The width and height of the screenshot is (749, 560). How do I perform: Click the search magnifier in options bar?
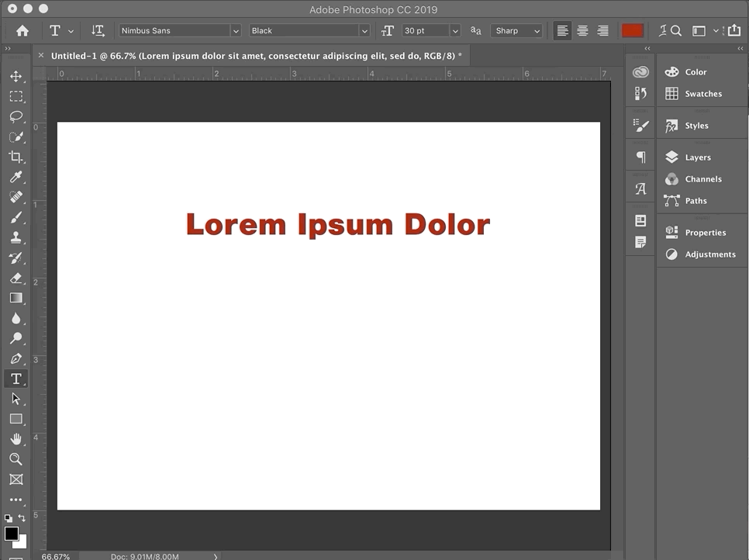tap(676, 30)
